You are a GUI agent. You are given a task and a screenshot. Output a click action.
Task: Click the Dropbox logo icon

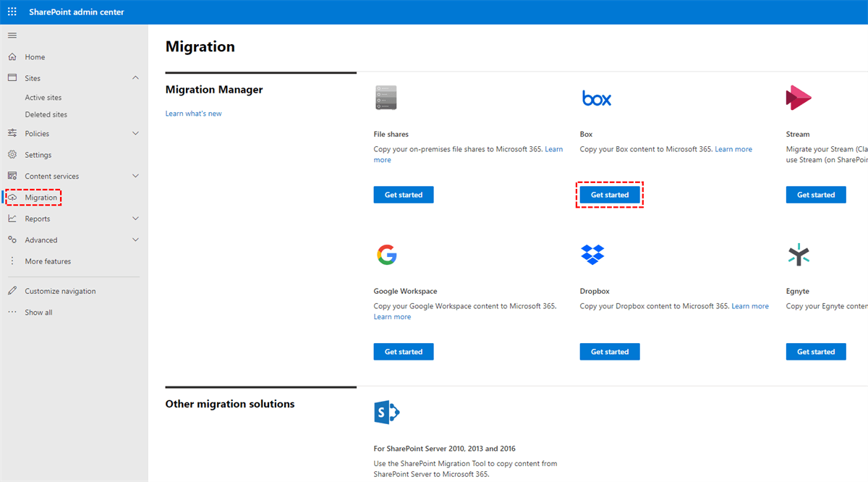pos(592,255)
